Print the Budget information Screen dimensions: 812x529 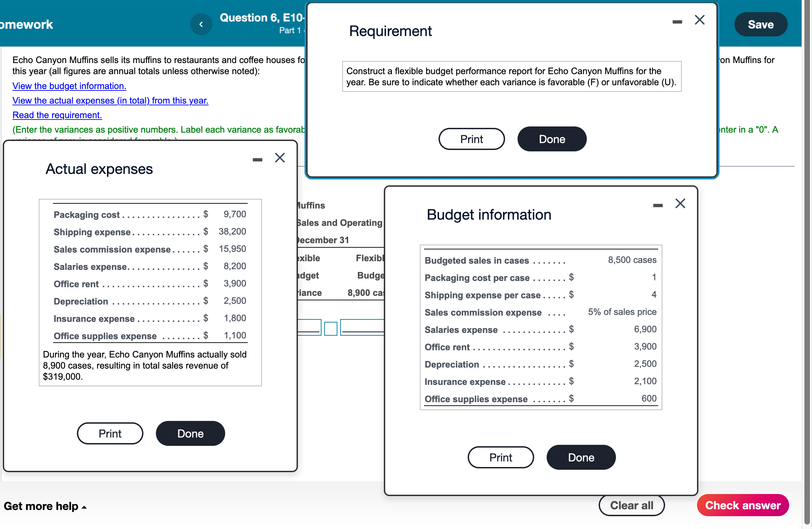coord(501,457)
